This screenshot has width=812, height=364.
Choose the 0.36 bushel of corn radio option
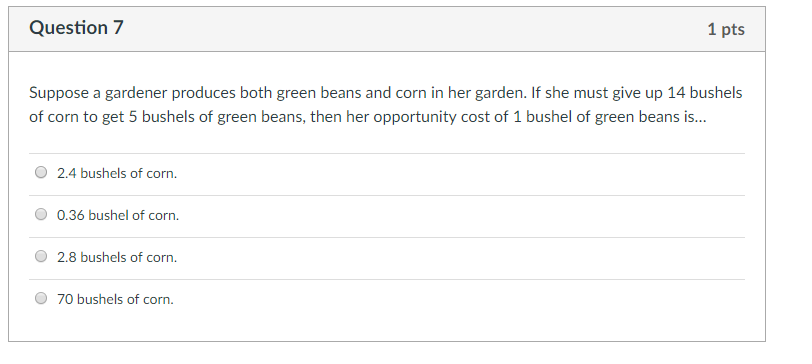pyautogui.click(x=41, y=214)
